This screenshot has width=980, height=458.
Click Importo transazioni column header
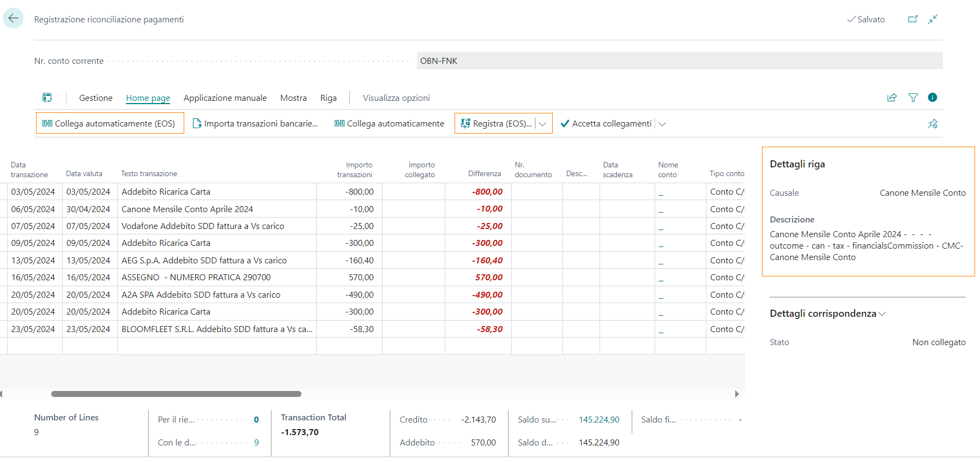pos(354,170)
